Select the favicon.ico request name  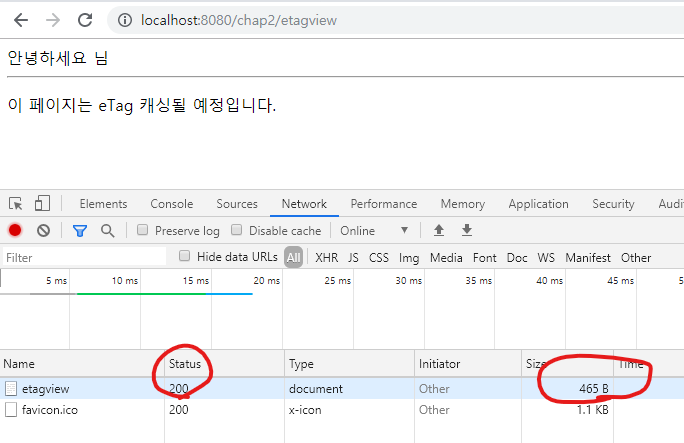(50, 410)
